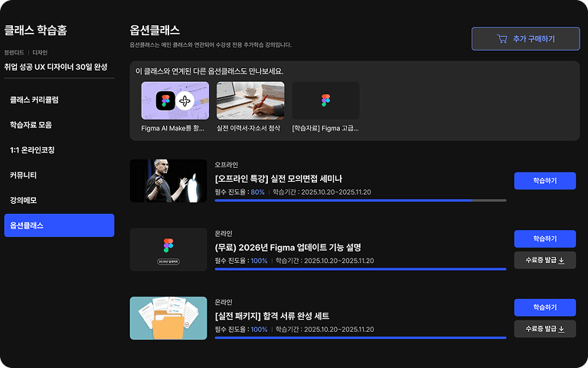This screenshot has height=368, width=588.
Task: Click 학습하기 for 2026년 Figma 업데이트
Action: click(545, 239)
